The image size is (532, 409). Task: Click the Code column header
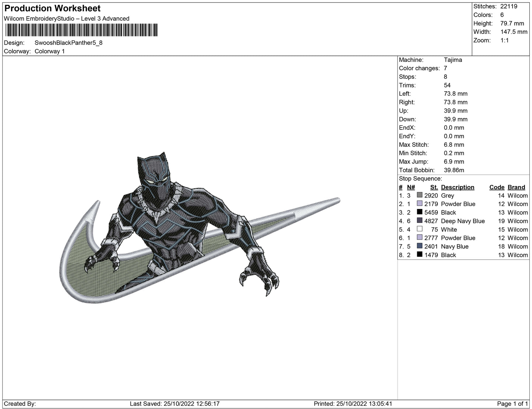[497, 187]
